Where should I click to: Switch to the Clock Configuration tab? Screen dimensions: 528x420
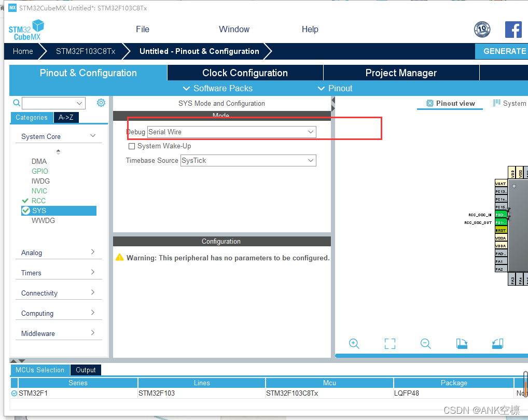[245, 73]
